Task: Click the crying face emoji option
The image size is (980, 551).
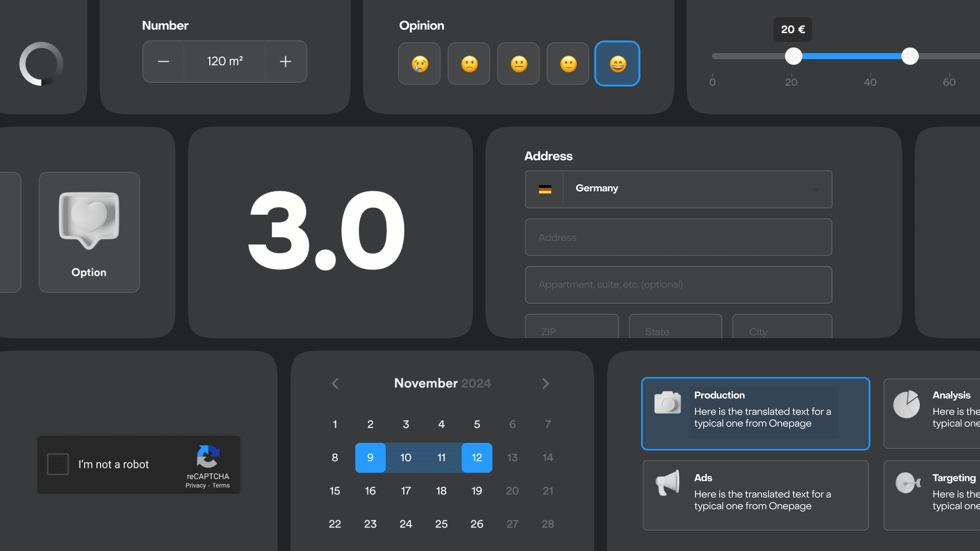Action: coord(419,64)
